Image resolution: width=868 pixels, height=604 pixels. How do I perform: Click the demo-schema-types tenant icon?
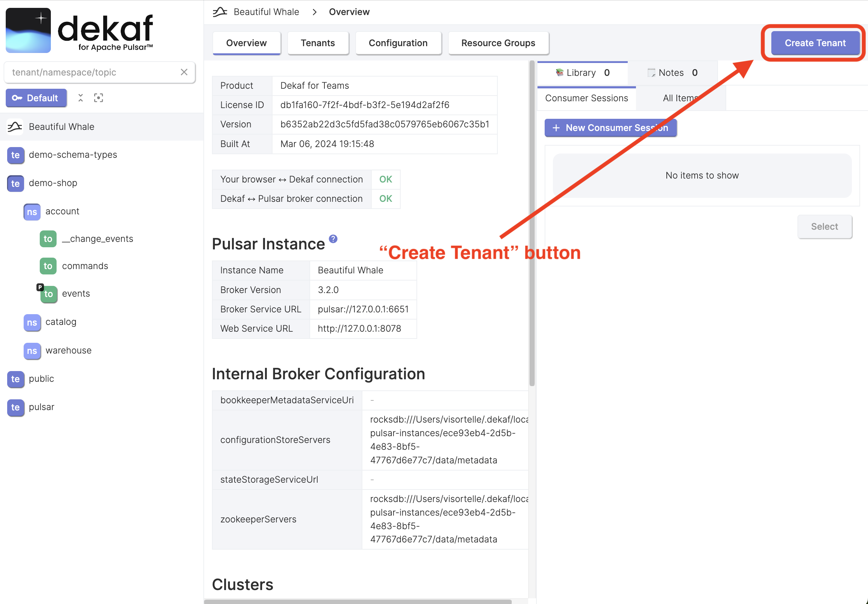(x=15, y=155)
